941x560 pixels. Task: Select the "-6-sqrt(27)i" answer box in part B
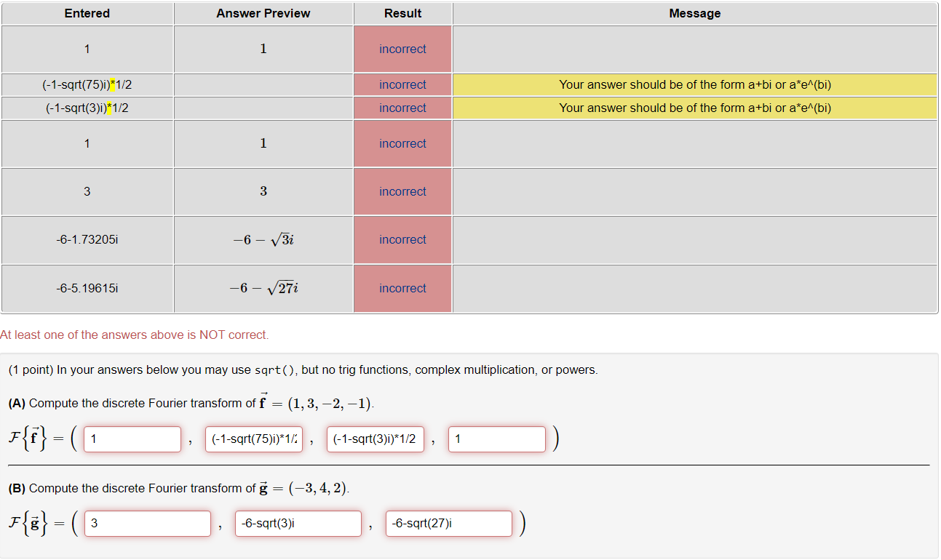point(448,523)
